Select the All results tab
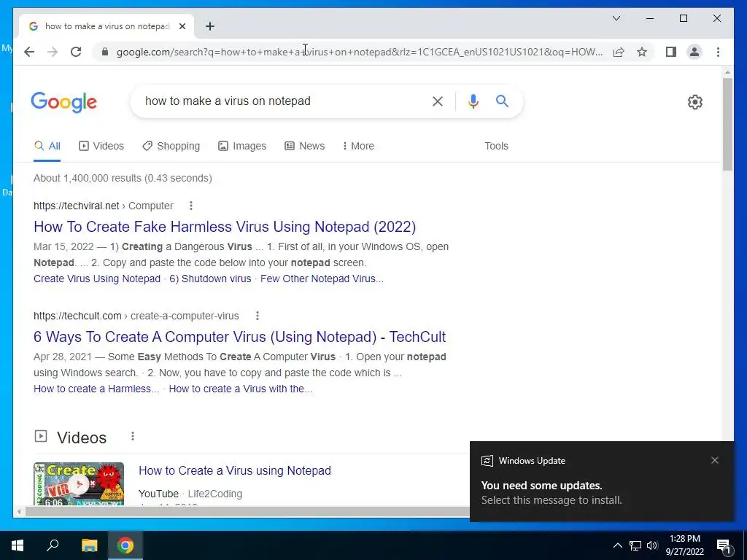Image resolution: width=747 pixels, height=560 pixels. 47,146
